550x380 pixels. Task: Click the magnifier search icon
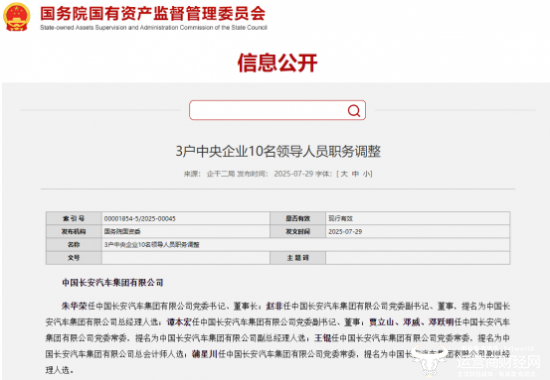(x=354, y=111)
